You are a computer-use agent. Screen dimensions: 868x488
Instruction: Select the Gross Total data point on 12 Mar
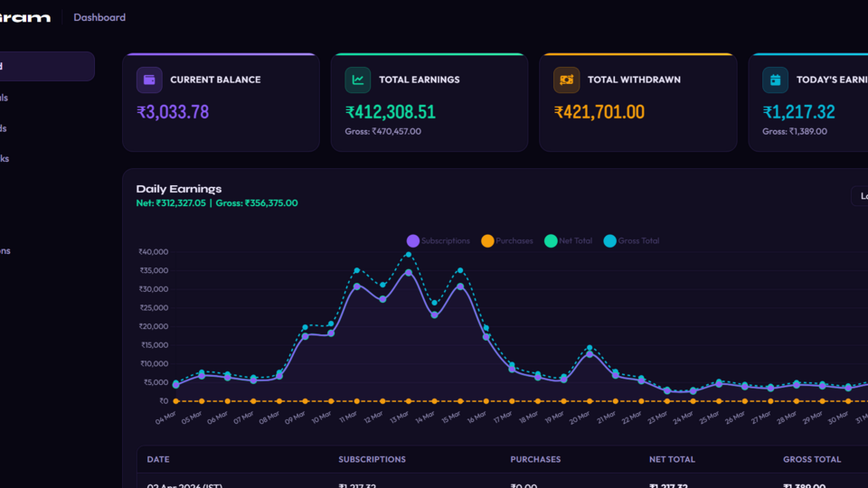pyautogui.click(x=382, y=285)
